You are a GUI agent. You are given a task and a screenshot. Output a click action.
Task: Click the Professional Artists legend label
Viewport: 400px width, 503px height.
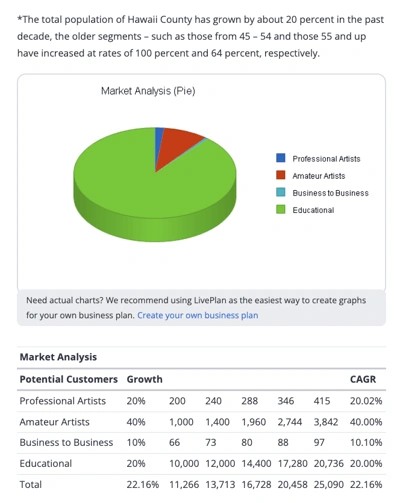tap(326, 159)
